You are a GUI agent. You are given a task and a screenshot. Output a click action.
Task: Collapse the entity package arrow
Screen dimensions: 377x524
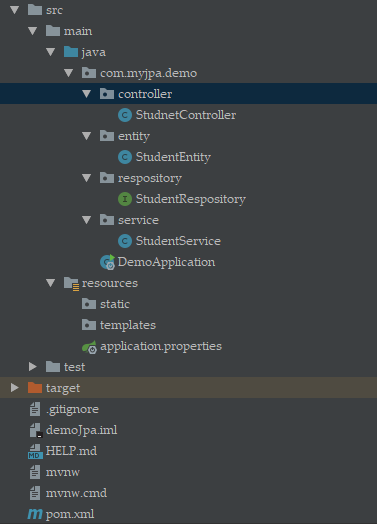pos(87,136)
